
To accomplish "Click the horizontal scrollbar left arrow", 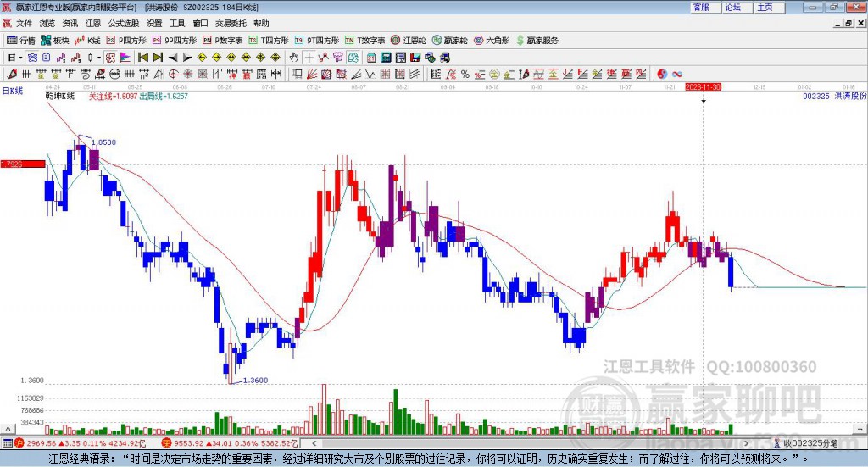I will (x=314, y=443).
